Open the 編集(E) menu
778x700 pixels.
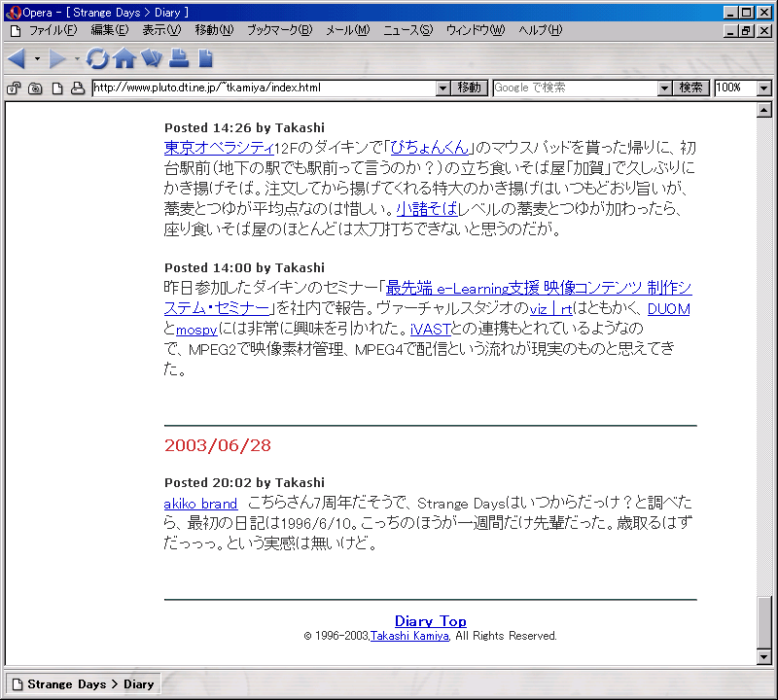[x=110, y=30]
